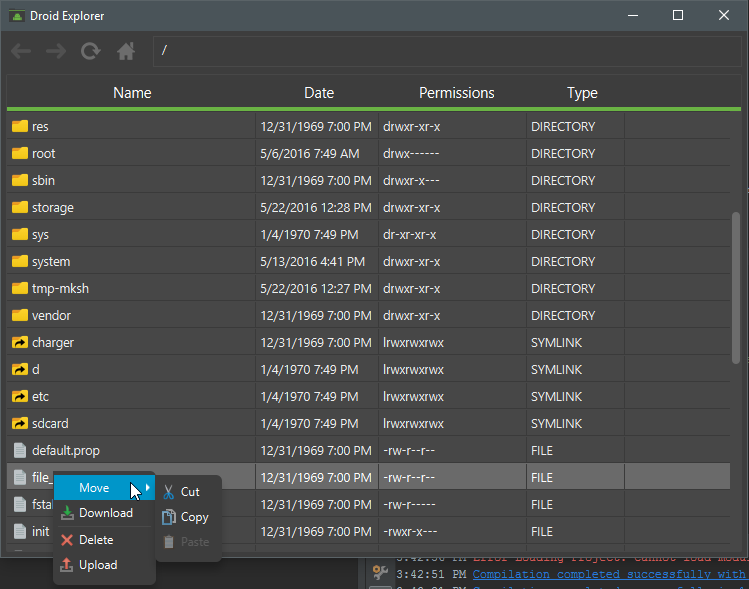Image resolution: width=749 pixels, height=589 pixels.
Task: Choose Delete from the context menu
Action: click(104, 540)
